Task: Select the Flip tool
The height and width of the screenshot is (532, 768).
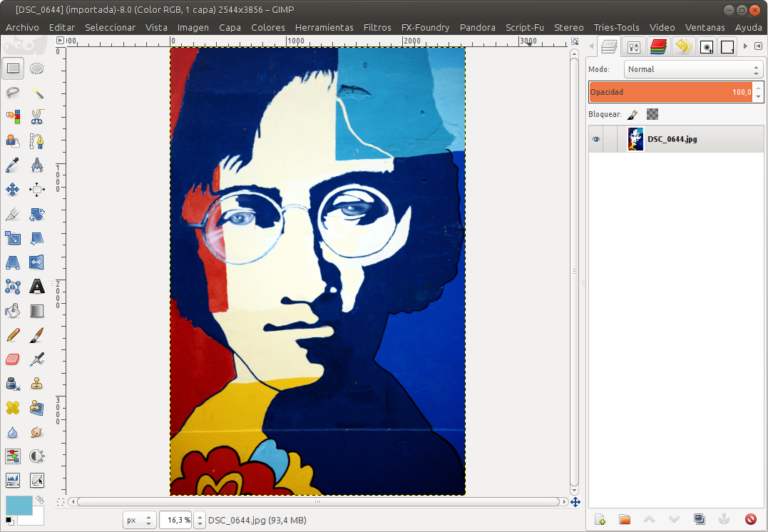Action: click(37, 262)
